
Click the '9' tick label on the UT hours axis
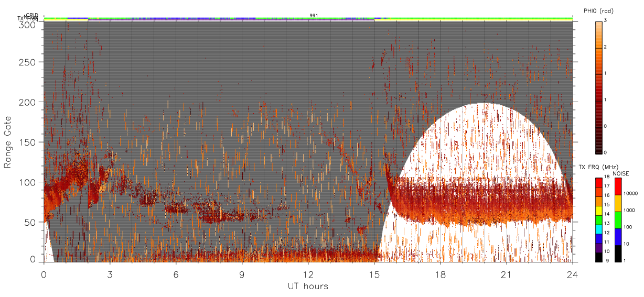click(x=242, y=274)
